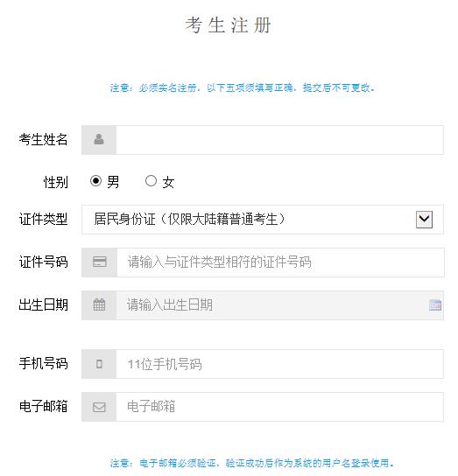Click the 电子邮箱 input field
Image resolution: width=458 pixels, height=476 pixels.
(279, 407)
